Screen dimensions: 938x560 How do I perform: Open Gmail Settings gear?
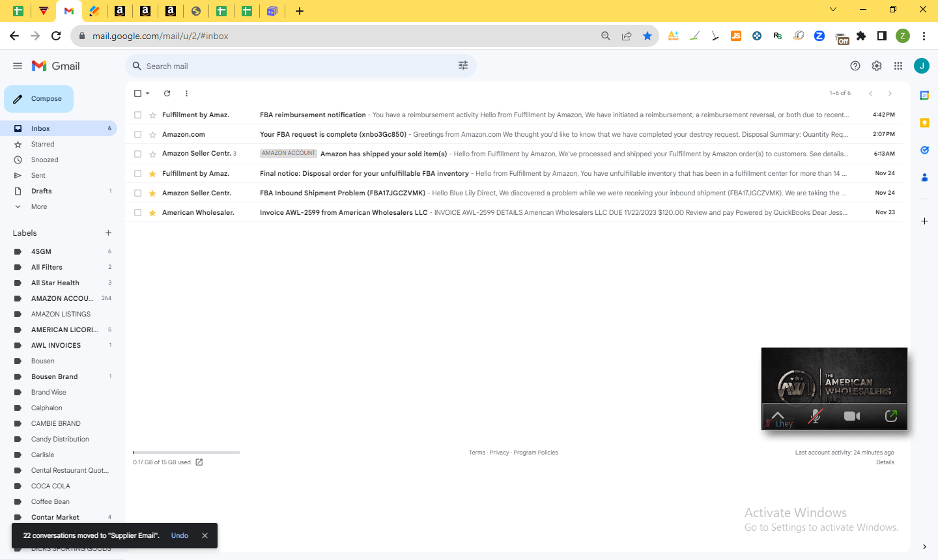coord(877,66)
